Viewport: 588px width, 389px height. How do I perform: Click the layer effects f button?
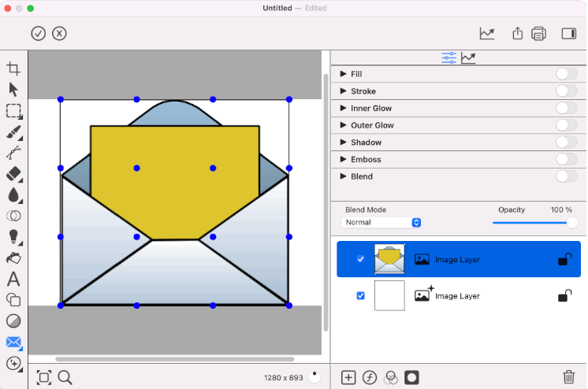[370, 377]
